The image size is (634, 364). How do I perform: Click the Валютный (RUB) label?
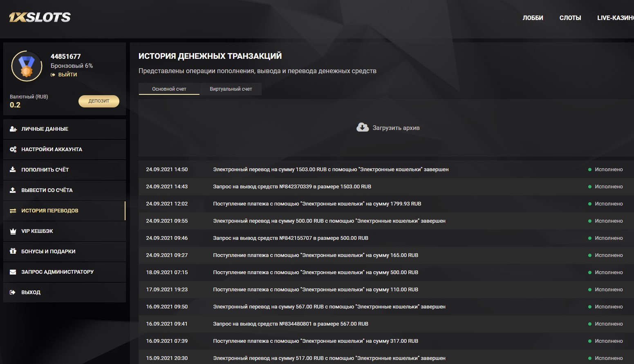click(x=29, y=97)
